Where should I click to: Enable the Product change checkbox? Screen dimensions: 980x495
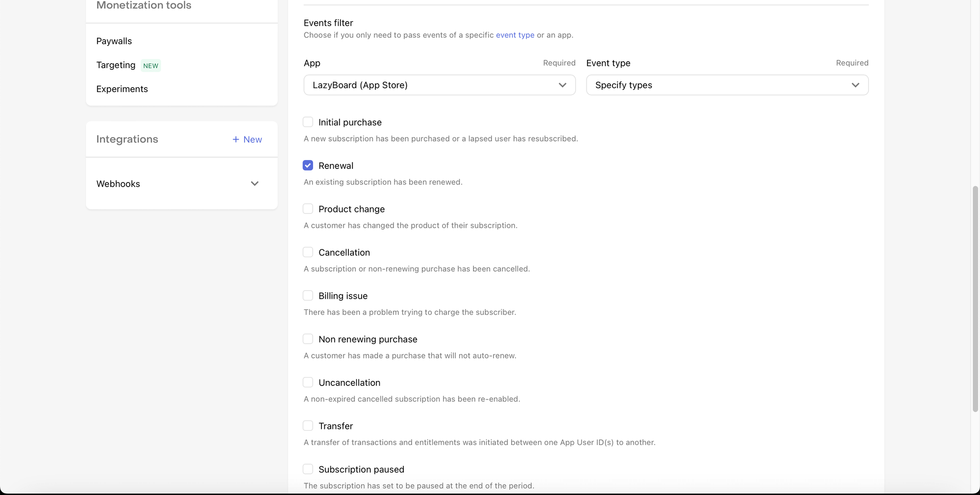point(308,209)
